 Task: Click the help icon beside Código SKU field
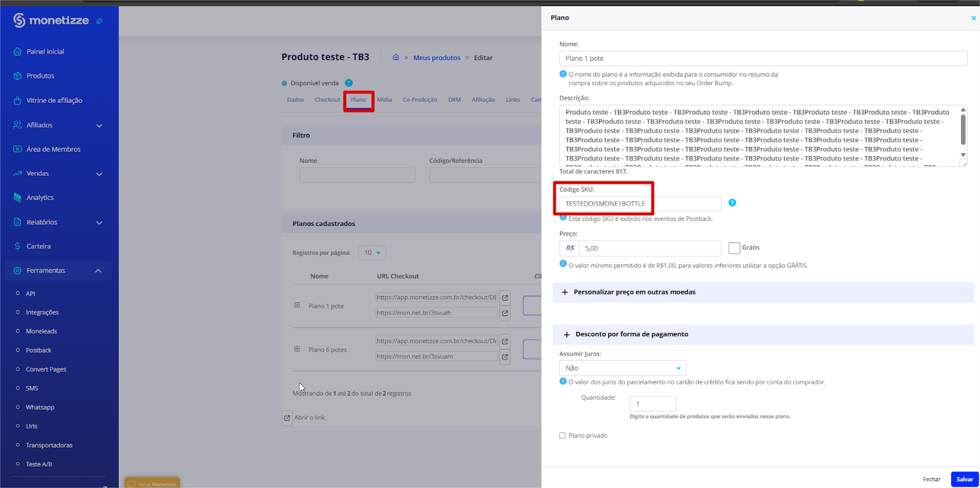[x=732, y=203]
